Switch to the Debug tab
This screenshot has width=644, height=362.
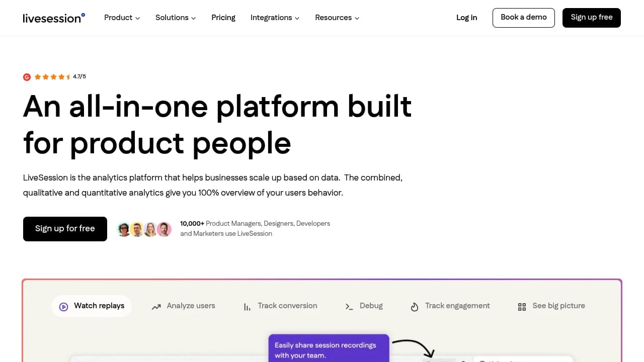point(364,306)
